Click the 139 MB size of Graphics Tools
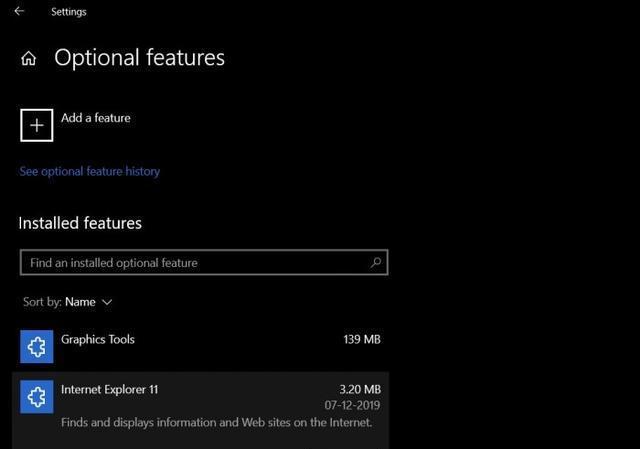This screenshot has height=449, width=640. coord(362,339)
